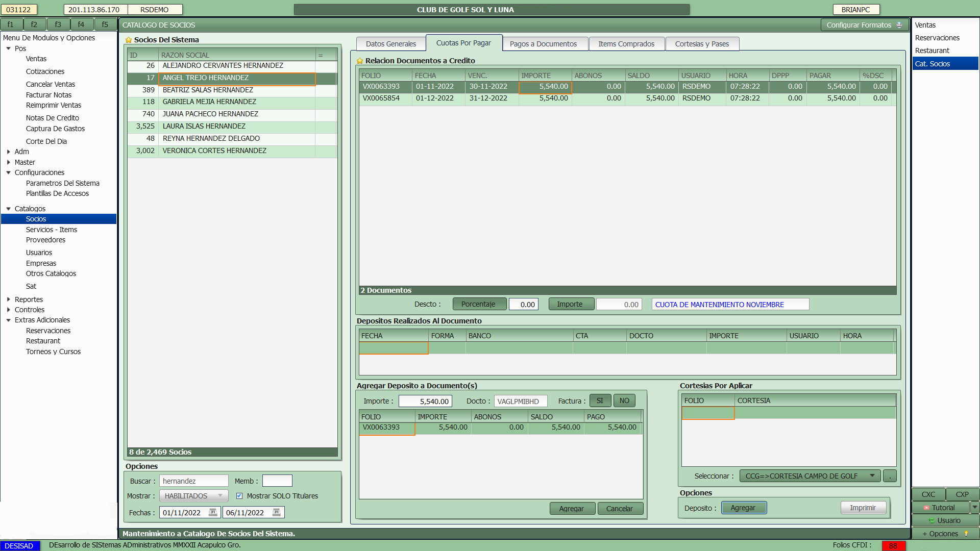This screenshot has width=980, height=551.
Task: Click star icon beside Relacion Documentos a Credito
Action: [x=360, y=61]
